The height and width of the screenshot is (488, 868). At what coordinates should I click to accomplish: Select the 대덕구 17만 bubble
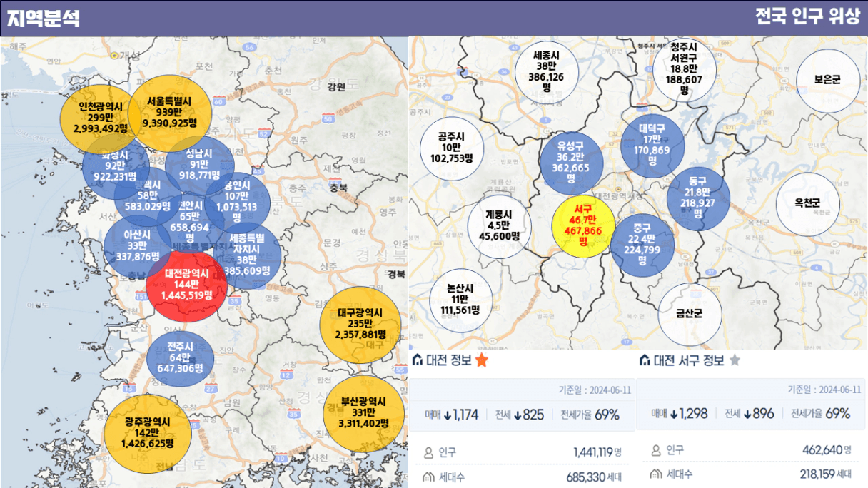tap(652, 145)
